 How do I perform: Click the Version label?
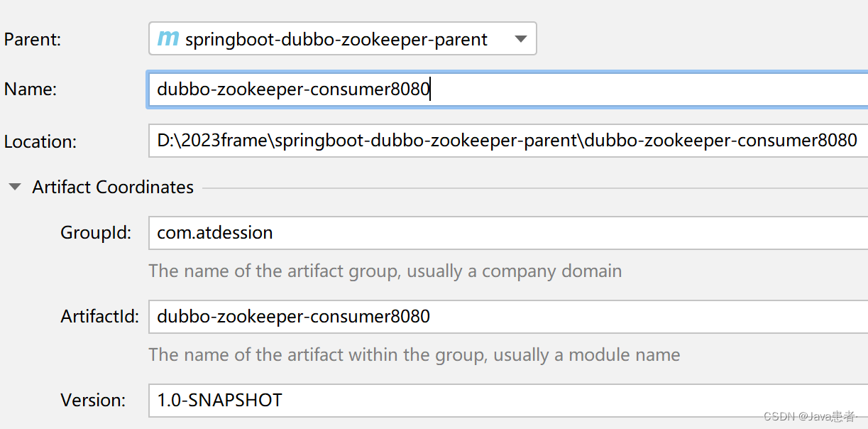[x=93, y=401]
